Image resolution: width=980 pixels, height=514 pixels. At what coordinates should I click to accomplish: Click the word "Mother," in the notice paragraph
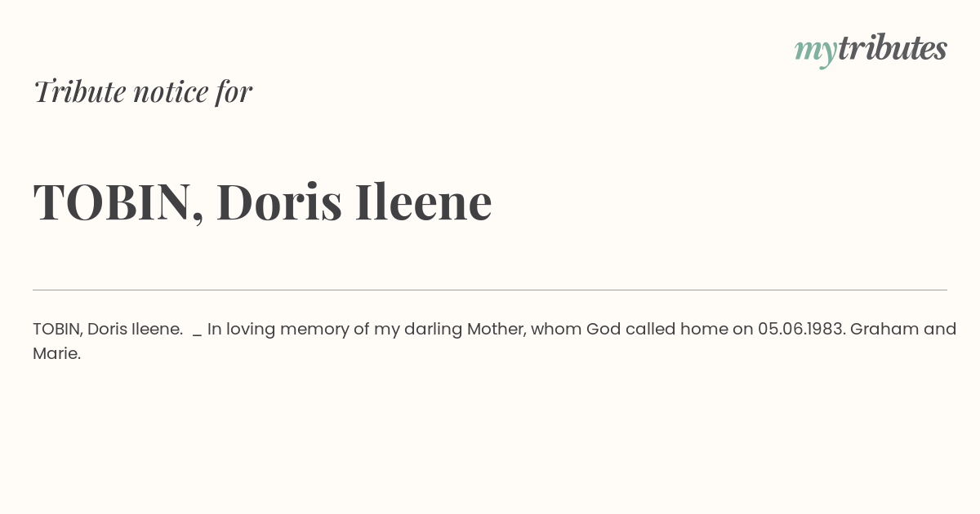(498, 329)
